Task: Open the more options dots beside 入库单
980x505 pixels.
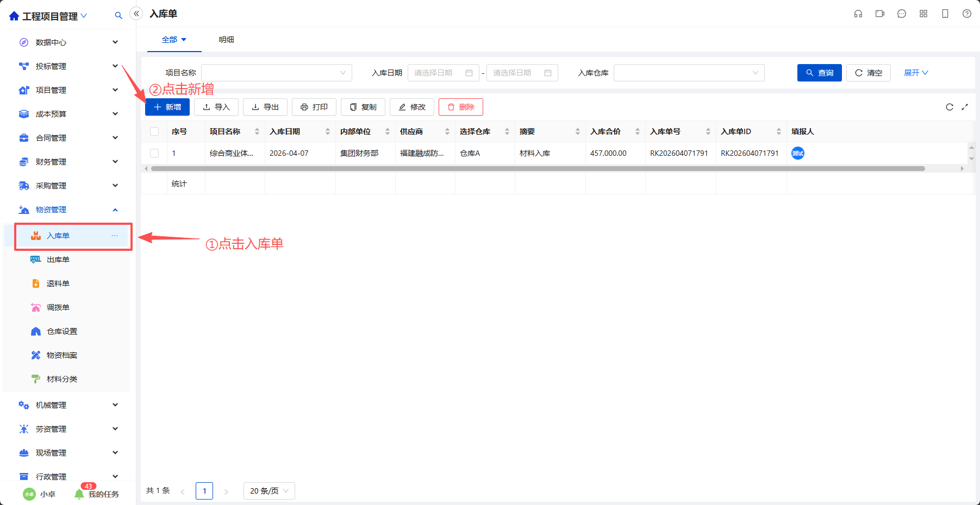Action: point(115,236)
